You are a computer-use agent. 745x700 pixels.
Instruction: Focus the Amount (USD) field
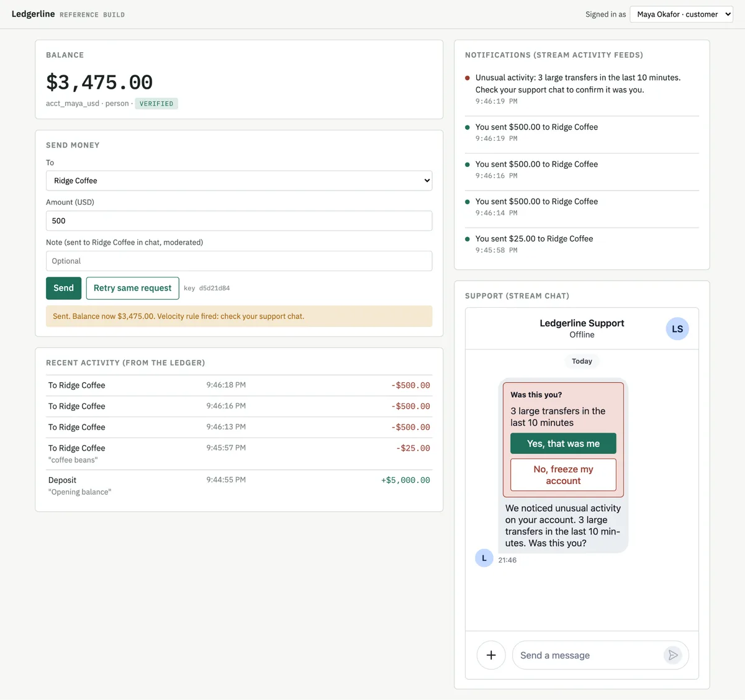239,221
